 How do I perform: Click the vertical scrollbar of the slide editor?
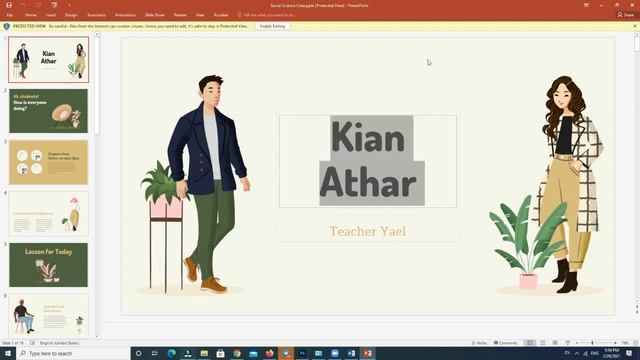point(637,43)
